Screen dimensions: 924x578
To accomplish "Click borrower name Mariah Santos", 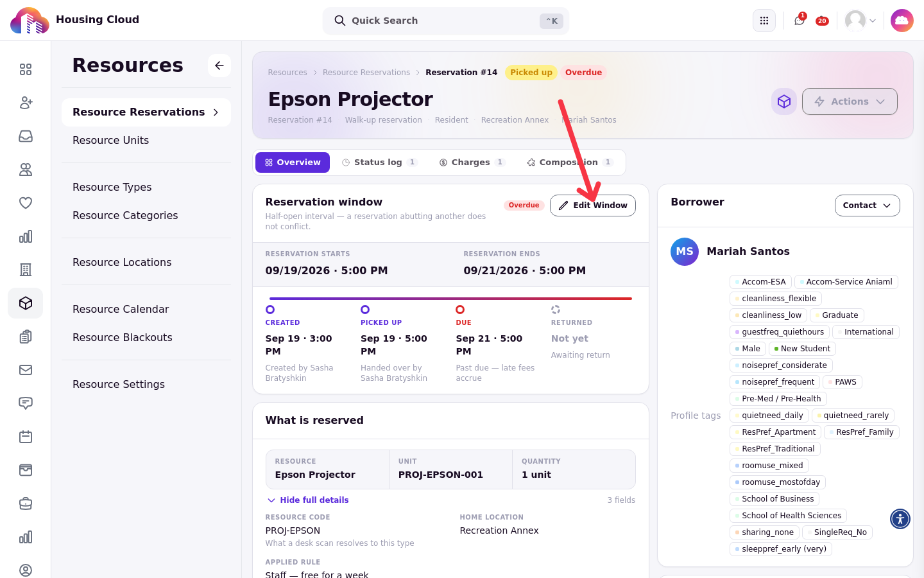I will pos(748,252).
